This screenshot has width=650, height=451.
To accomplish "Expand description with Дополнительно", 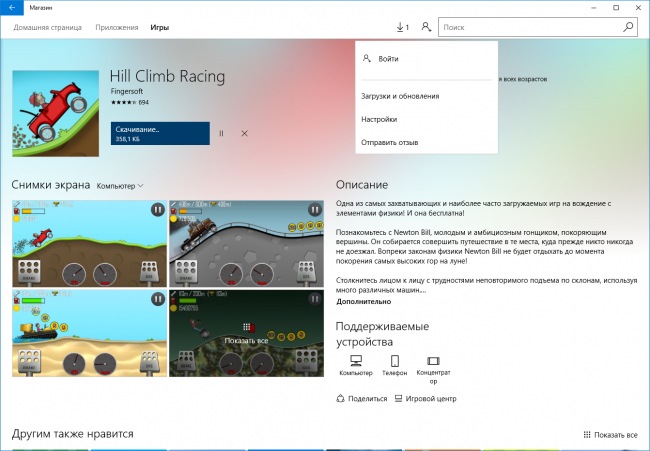I will [364, 302].
